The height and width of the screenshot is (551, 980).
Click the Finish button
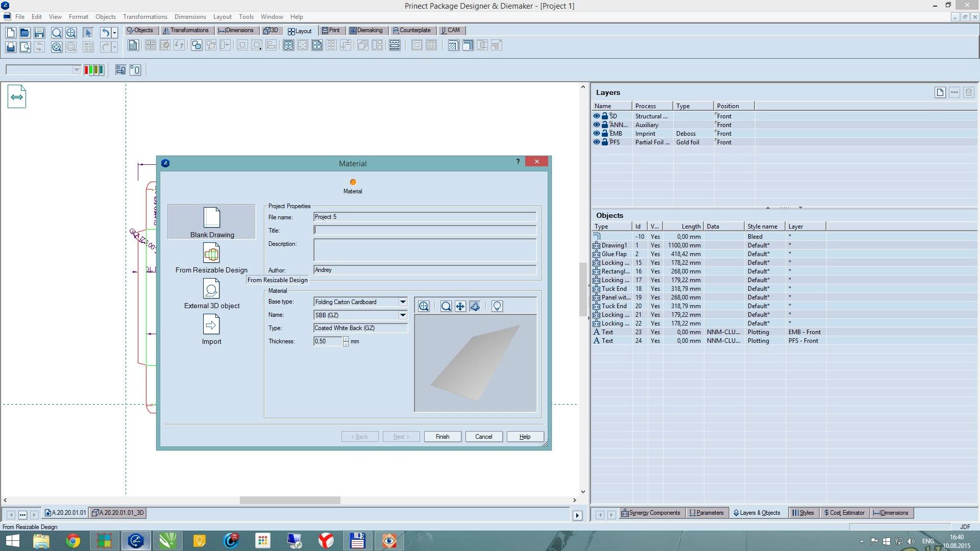[443, 437]
